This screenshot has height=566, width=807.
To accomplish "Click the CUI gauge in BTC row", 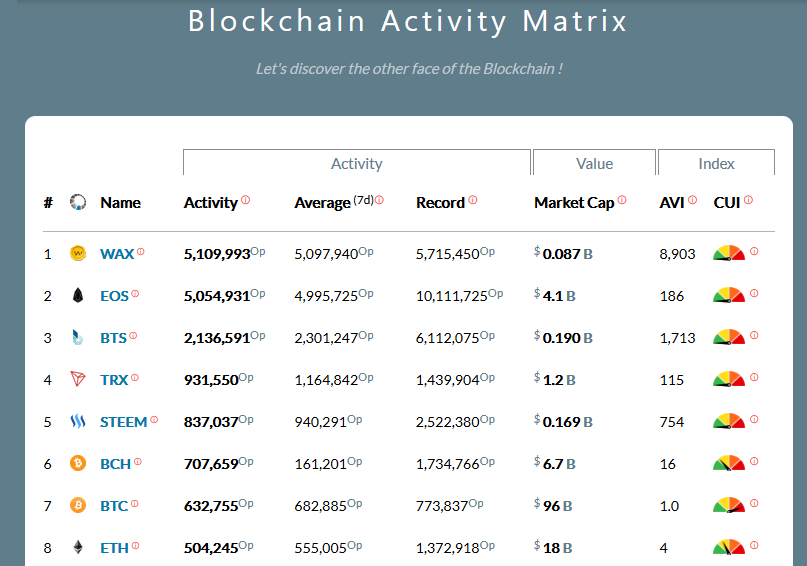I will coord(729,505).
